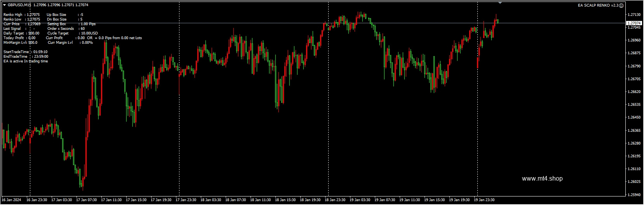Click the Today Profit label
Viewport: 644px width, 205px height.
pos(14,38)
